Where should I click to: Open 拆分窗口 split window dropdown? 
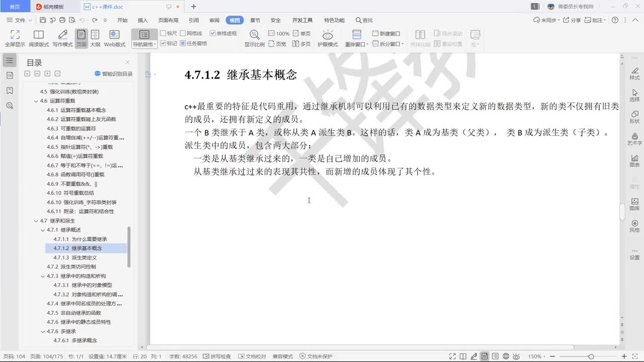point(388,44)
